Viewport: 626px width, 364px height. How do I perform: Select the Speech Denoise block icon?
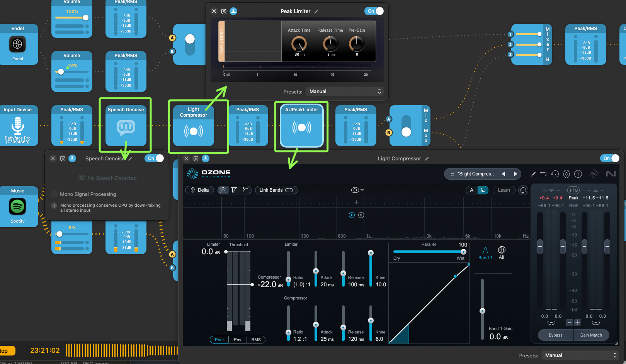(126, 128)
